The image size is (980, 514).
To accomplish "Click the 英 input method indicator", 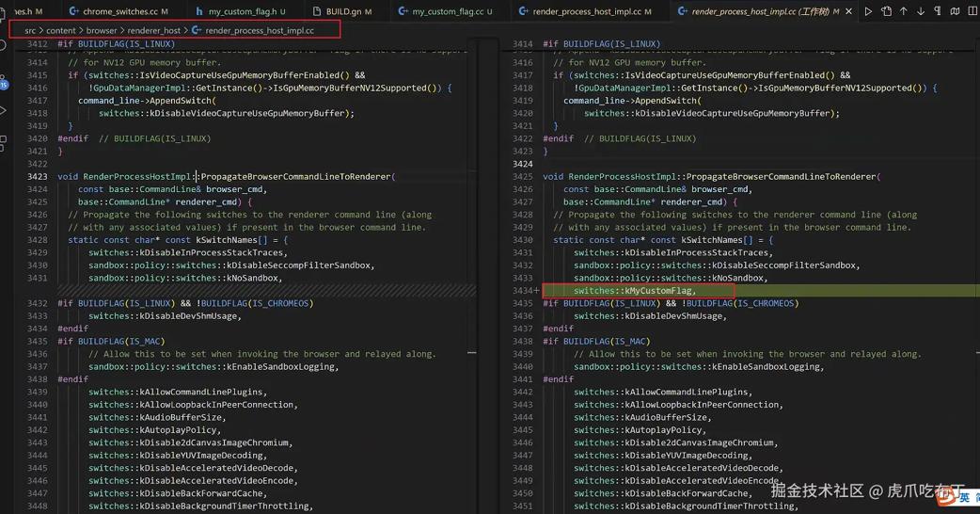I will [x=965, y=497].
